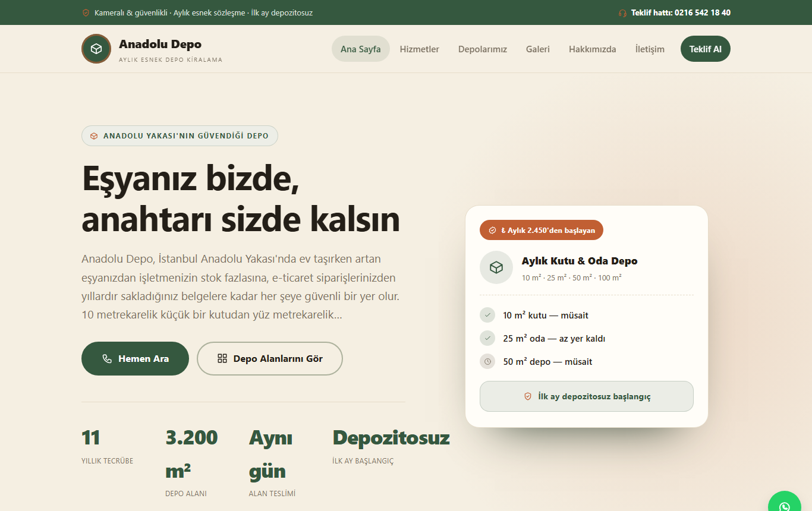
Task: Open Depolarımız page
Action: (483, 49)
